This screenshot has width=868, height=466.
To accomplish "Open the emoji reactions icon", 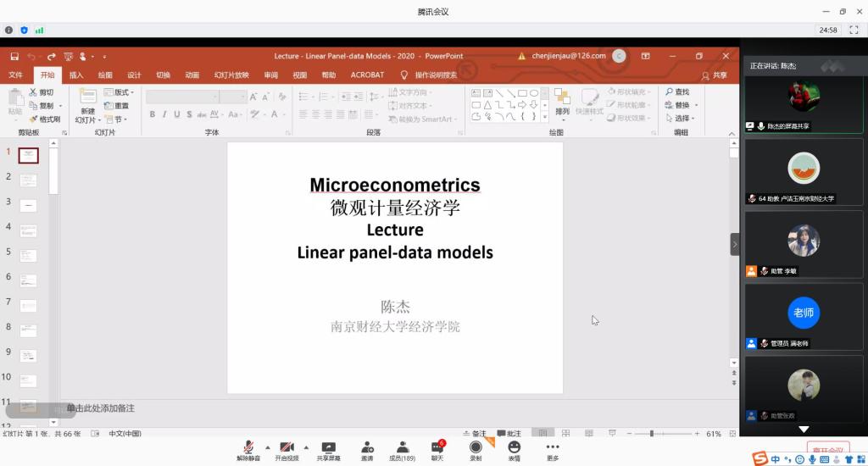I will pyautogui.click(x=514, y=447).
